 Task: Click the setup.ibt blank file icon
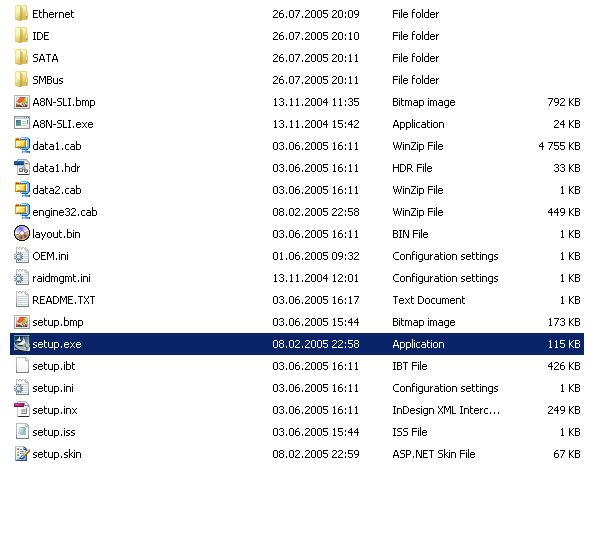point(22,366)
